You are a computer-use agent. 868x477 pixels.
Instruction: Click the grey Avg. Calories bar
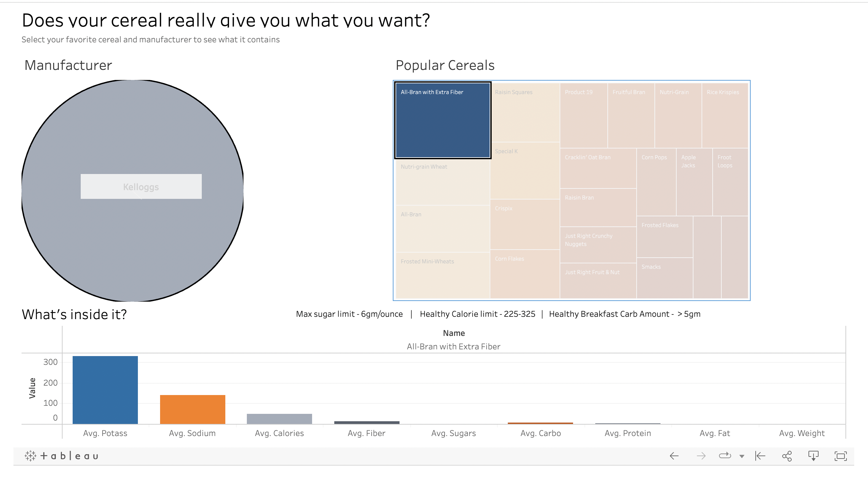point(279,419)
